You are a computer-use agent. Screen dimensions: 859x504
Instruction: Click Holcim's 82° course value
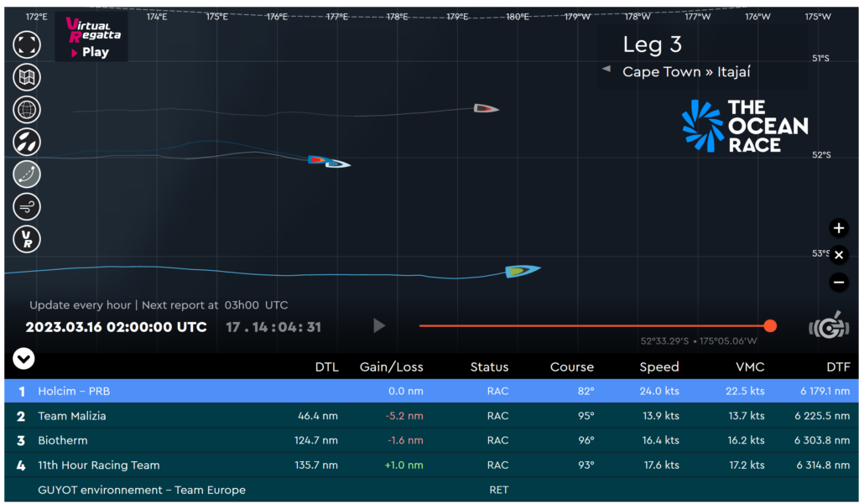[586, 391]
